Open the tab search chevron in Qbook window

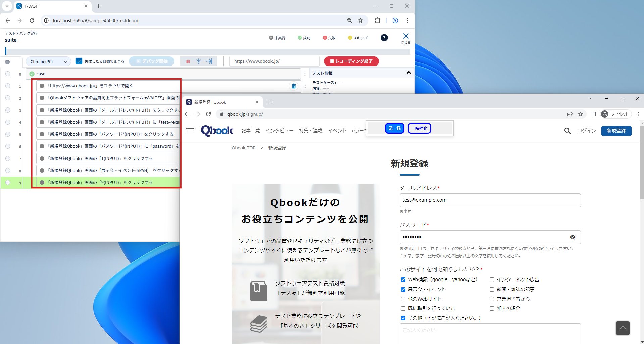(591, 98)
